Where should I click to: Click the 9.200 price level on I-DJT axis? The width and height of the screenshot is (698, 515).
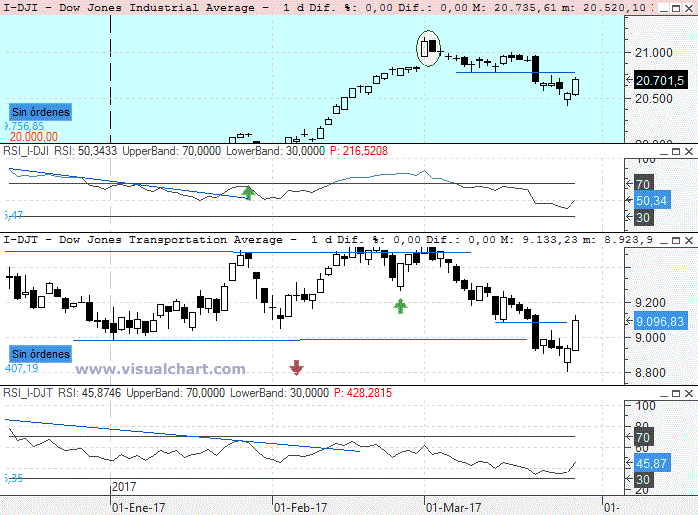click(650, 303)
